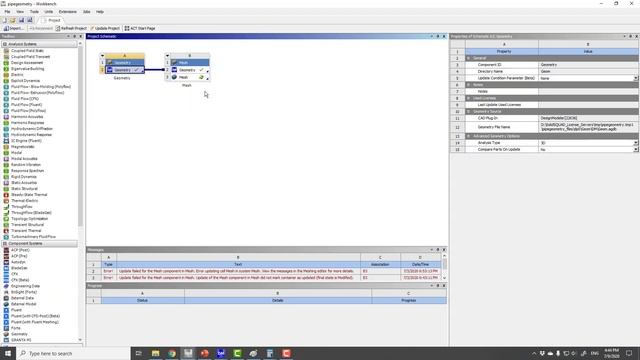Image resolution: width=640 pixels, height=360 pixels.
Task: Click the Notes value field
Action: pos(588,91)
